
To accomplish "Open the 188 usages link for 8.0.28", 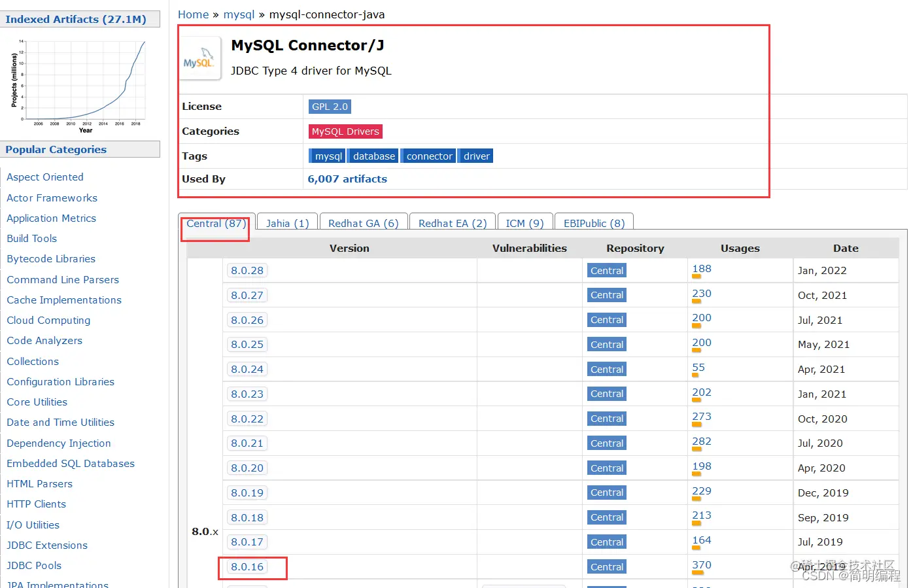I will tap(702, 269).
